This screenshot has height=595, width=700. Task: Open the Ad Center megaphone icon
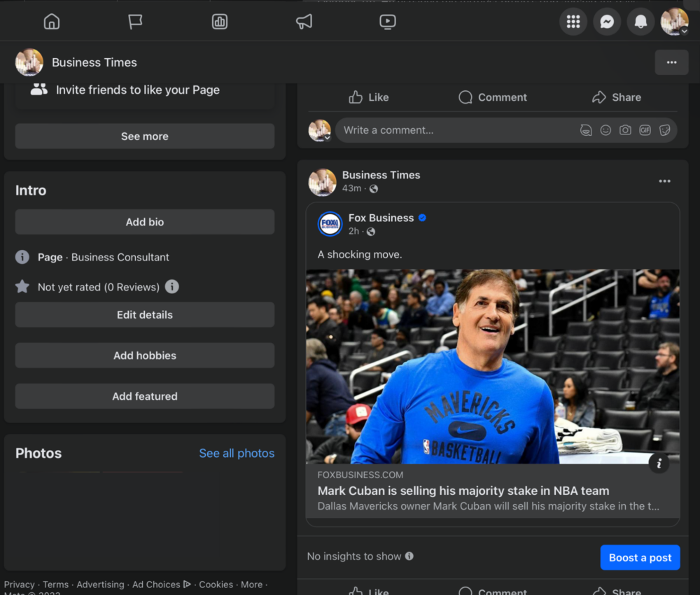304,22
